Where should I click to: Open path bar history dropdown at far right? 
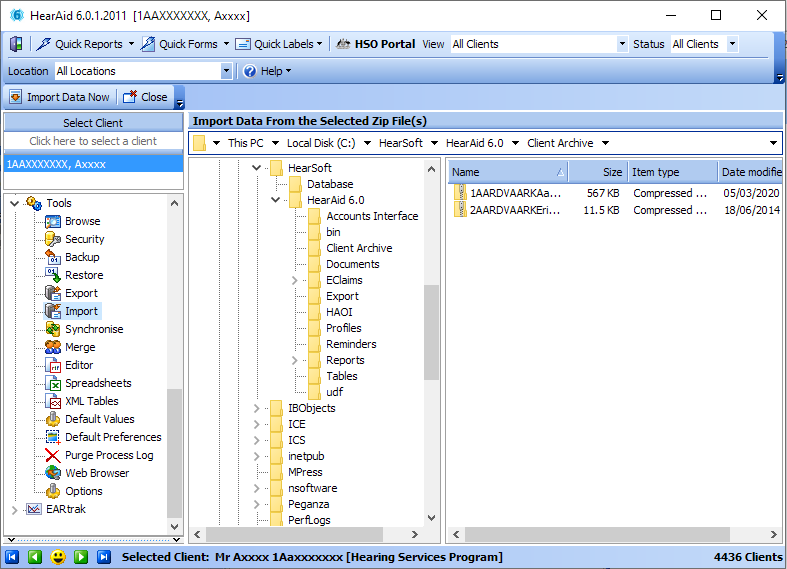[773, 144]
